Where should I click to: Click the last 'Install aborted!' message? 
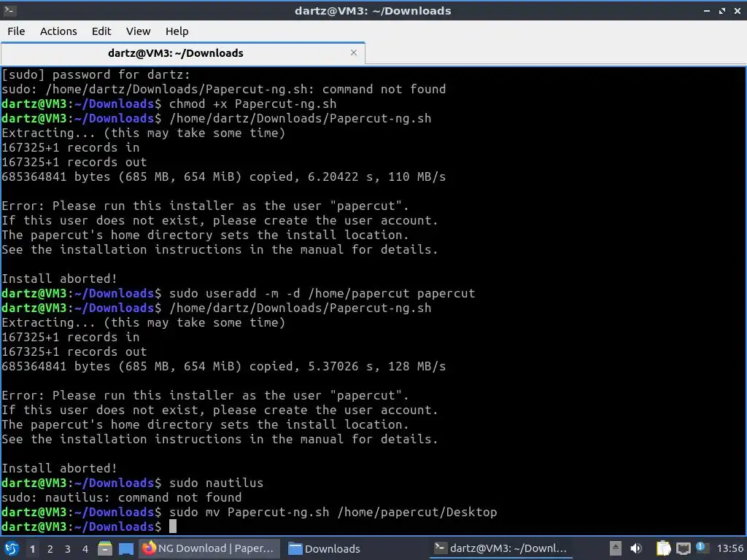[59, 469]
